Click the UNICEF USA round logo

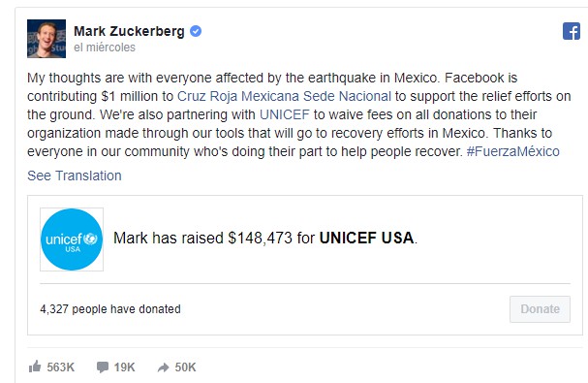tap(72, 239)
